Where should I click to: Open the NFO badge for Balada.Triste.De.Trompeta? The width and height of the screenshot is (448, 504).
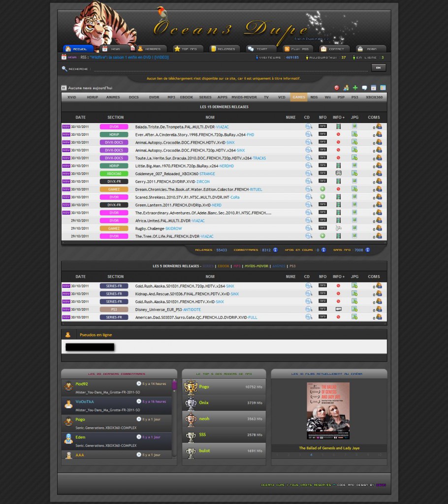[x=322, y=126]
